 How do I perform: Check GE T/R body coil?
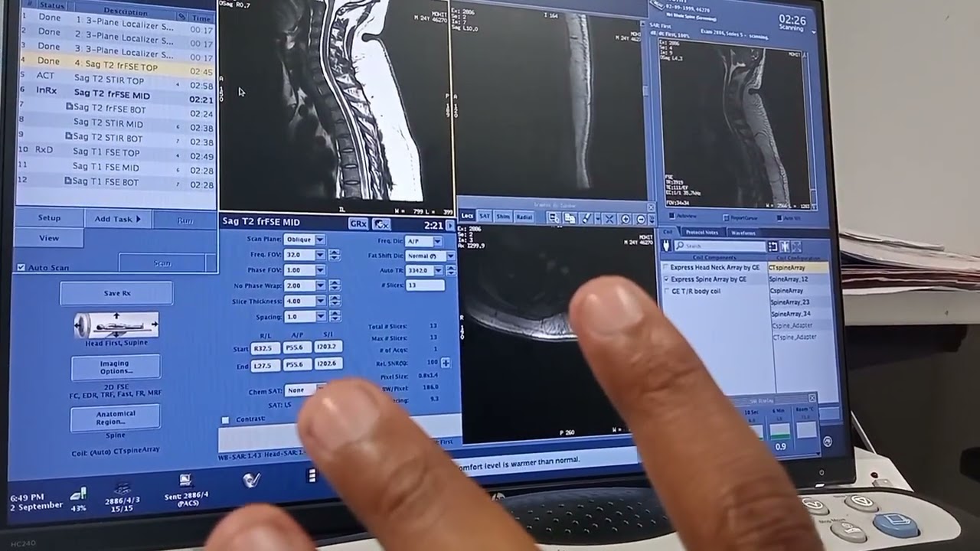pyautogui.click(x=665, y=292)
